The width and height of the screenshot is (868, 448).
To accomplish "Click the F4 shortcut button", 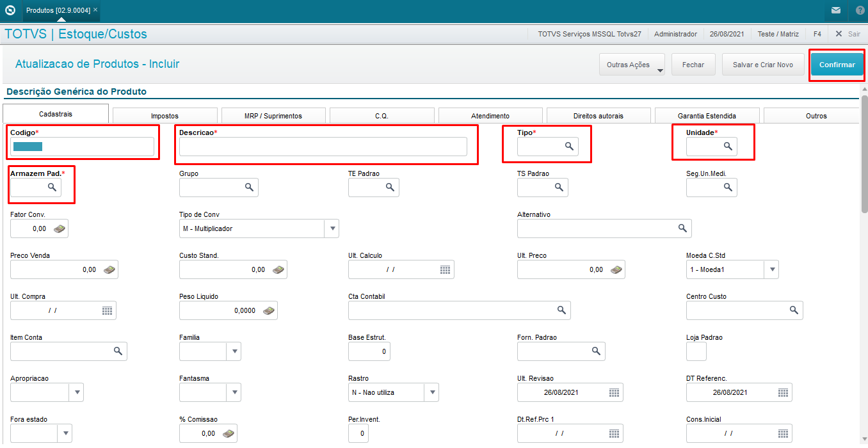I will pos(817,34).
